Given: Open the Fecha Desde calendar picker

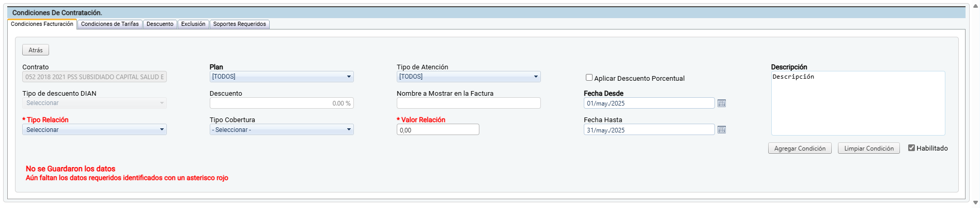Looking at the screenshot, I should (x=722, y=103).
